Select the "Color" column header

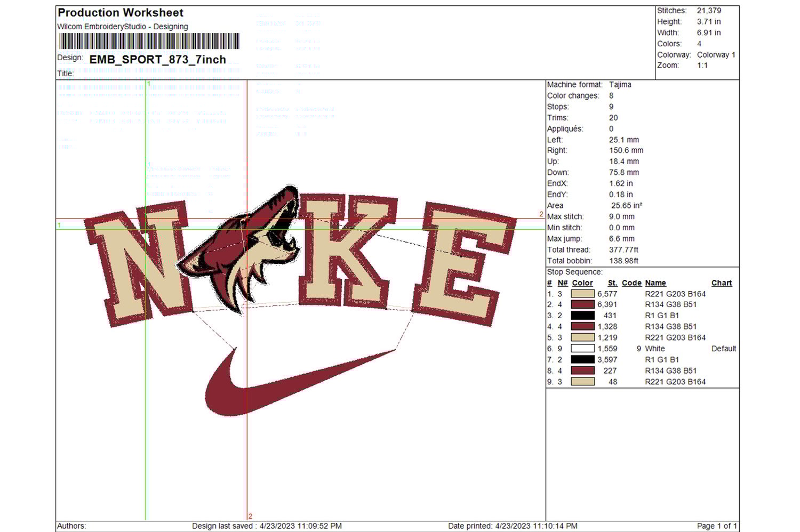click(582, 283)
